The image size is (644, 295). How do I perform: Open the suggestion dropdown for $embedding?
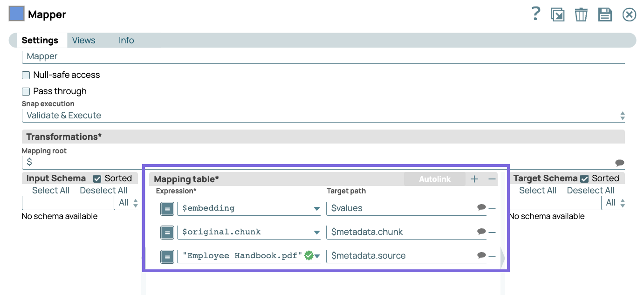[x=316, y=208]
